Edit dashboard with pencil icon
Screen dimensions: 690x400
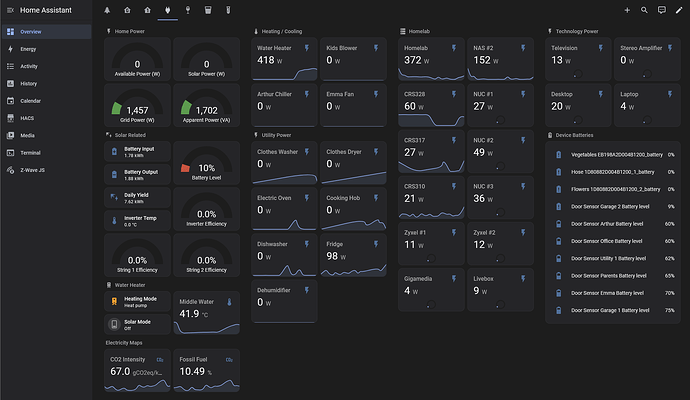[679, 10]
